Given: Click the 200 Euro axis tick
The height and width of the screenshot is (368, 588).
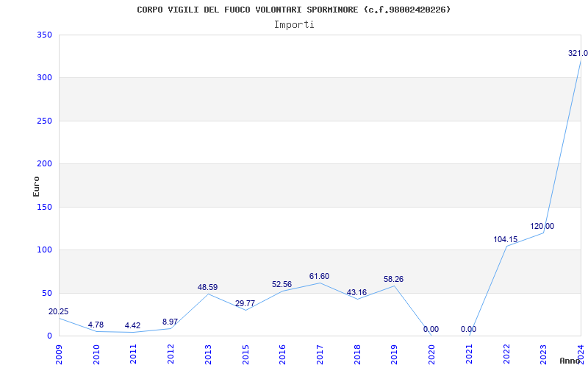Looking at the screenshot, I should [x=44, y=163].
